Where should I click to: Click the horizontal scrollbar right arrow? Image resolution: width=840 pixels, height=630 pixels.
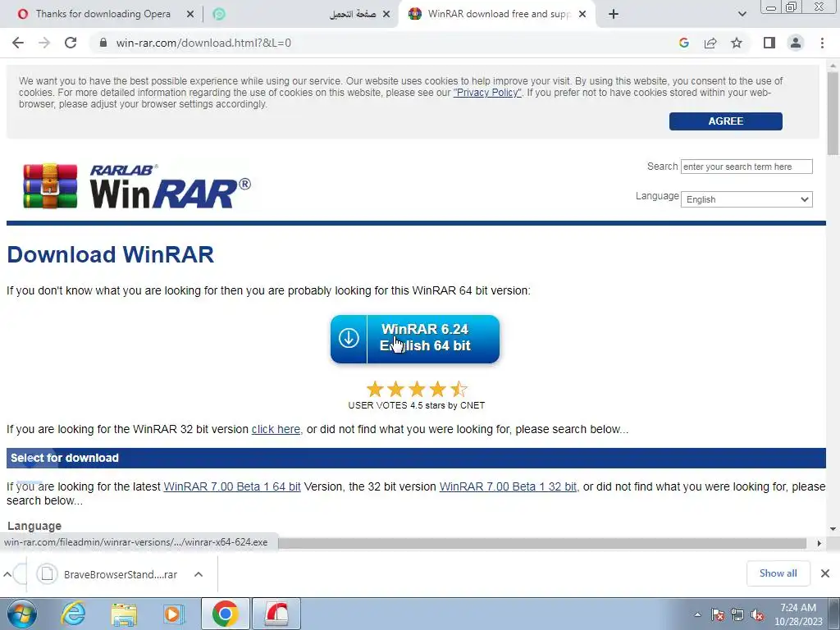click(819, 543)
